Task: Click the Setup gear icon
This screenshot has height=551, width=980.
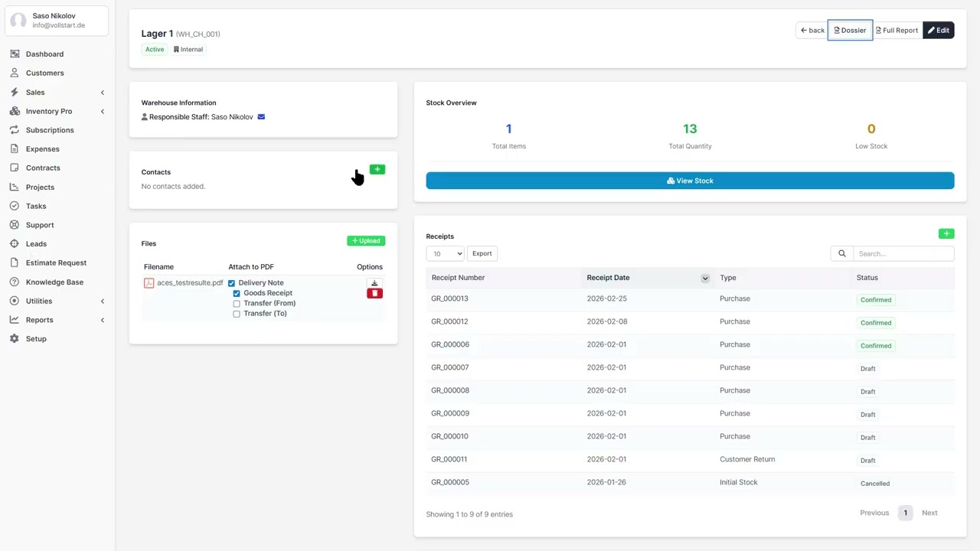Action: [15, 338]
